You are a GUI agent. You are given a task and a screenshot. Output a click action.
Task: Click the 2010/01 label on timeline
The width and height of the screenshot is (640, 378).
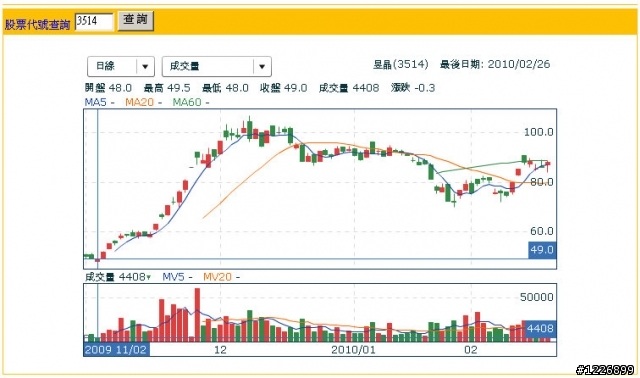(x=353, y=350)
